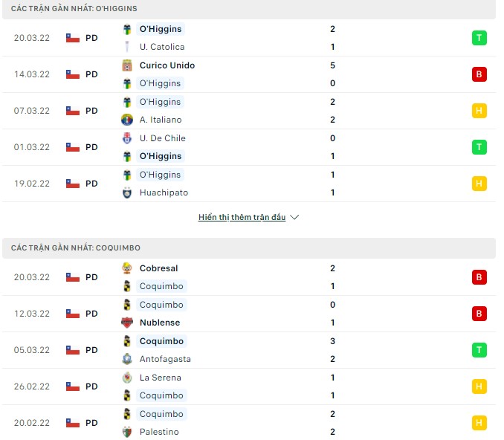Open the Palestino team name link
The image size is (504, 440).
(159, 432)
